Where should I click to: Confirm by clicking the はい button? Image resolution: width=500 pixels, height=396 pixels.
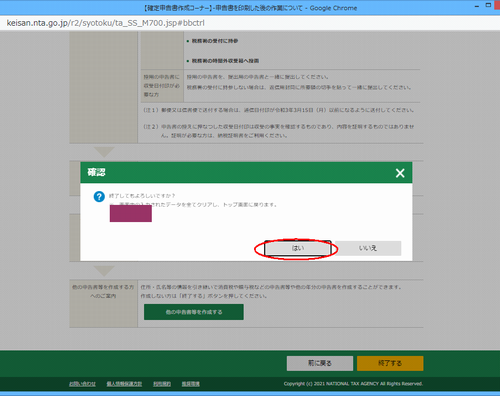click(x=298, y=248)
